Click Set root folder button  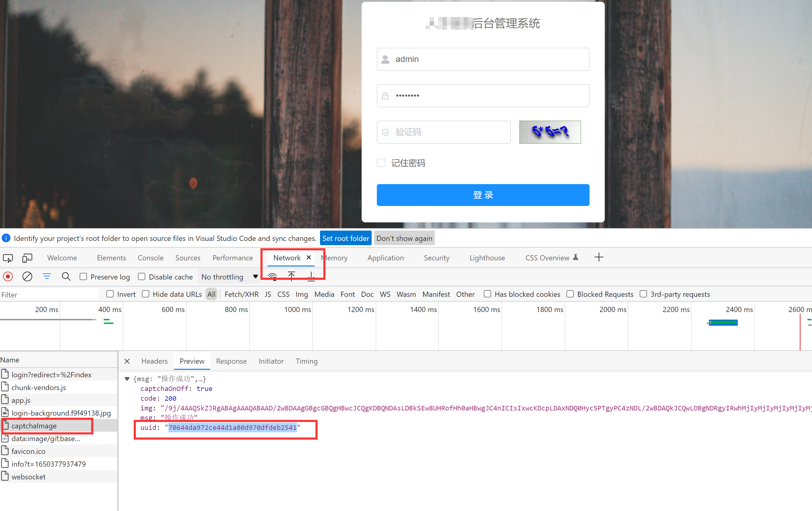345,238
